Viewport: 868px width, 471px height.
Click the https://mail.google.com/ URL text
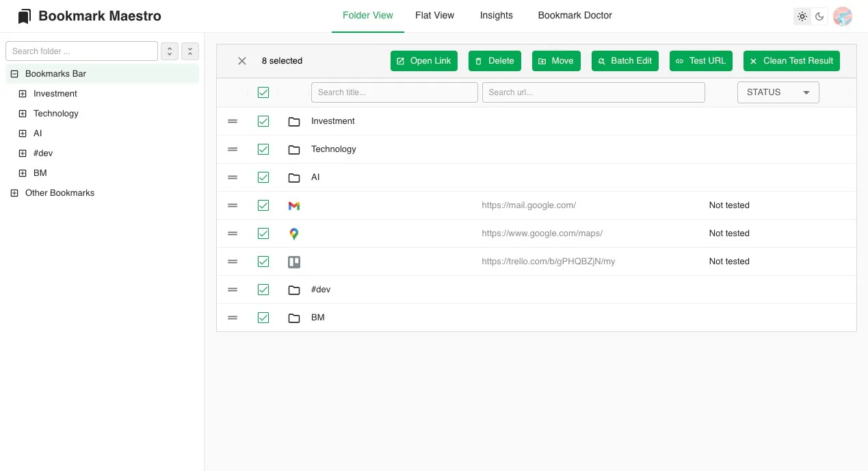(529, 205)
